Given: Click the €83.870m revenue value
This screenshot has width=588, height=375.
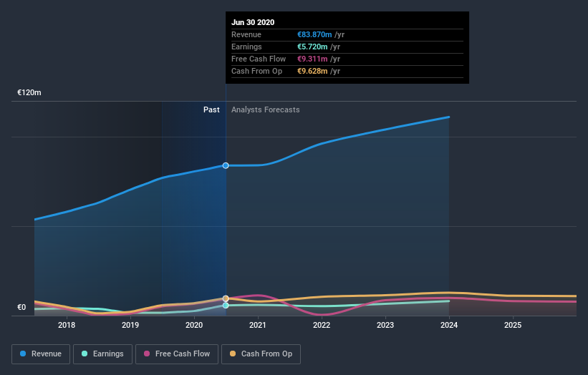Looking at the screenshot, I should [314, 34].
